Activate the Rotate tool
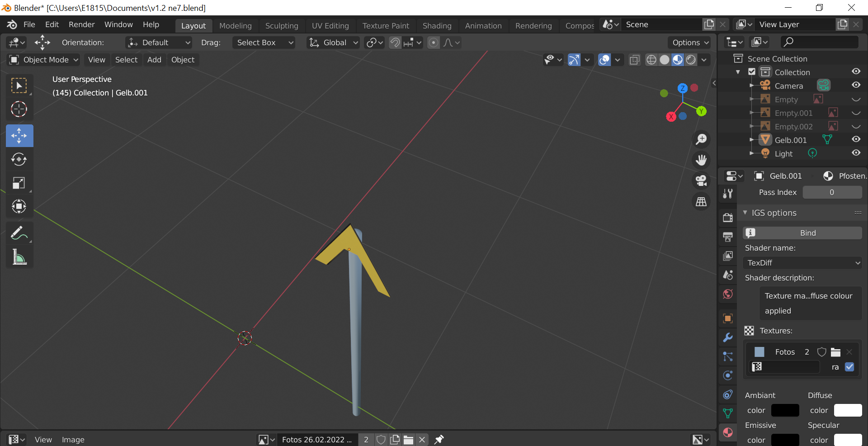This screenshot has height=446, width=868. point(19,159)
